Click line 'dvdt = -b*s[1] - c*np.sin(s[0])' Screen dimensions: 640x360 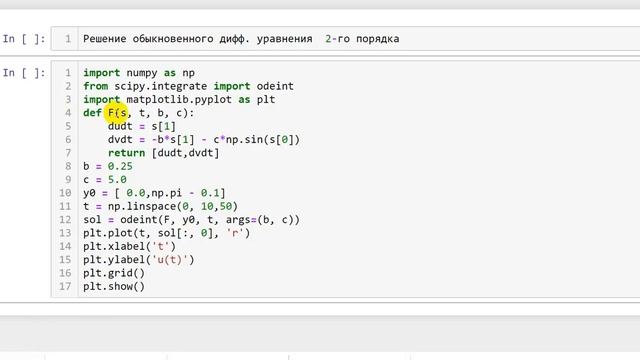point(204,140)
